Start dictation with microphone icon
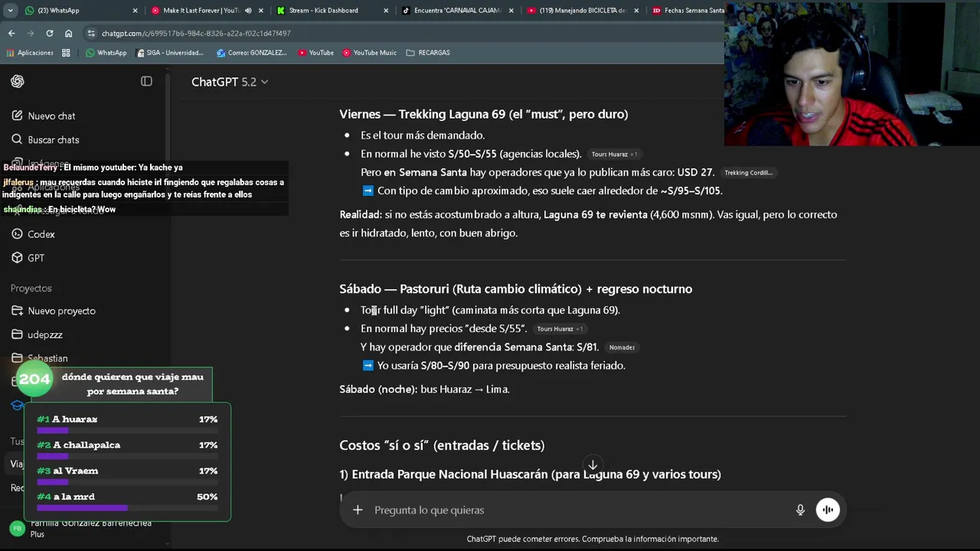Viewport: 980px width, 551px height. click(x=800, y=510)
